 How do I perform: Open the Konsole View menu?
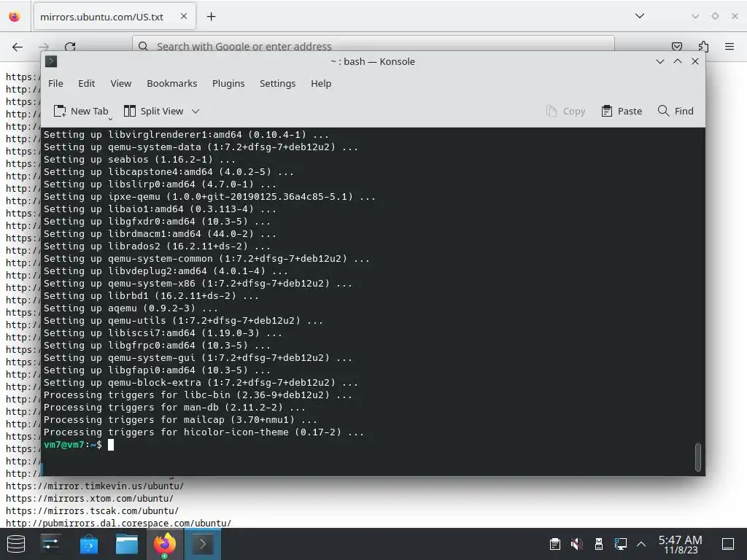(120, 83)
